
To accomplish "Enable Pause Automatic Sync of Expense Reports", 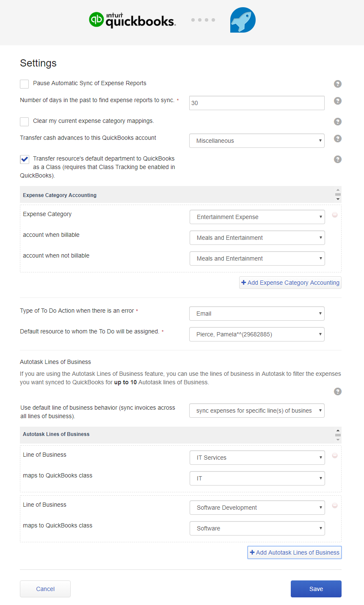I will tap(25, 84).
